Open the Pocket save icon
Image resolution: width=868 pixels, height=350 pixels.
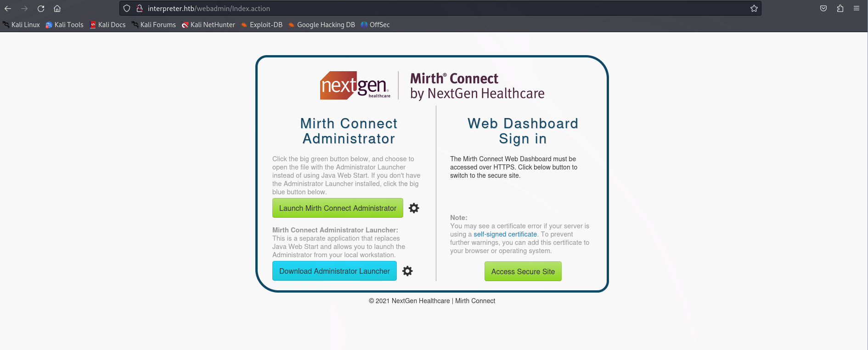(x=823, y=8)
